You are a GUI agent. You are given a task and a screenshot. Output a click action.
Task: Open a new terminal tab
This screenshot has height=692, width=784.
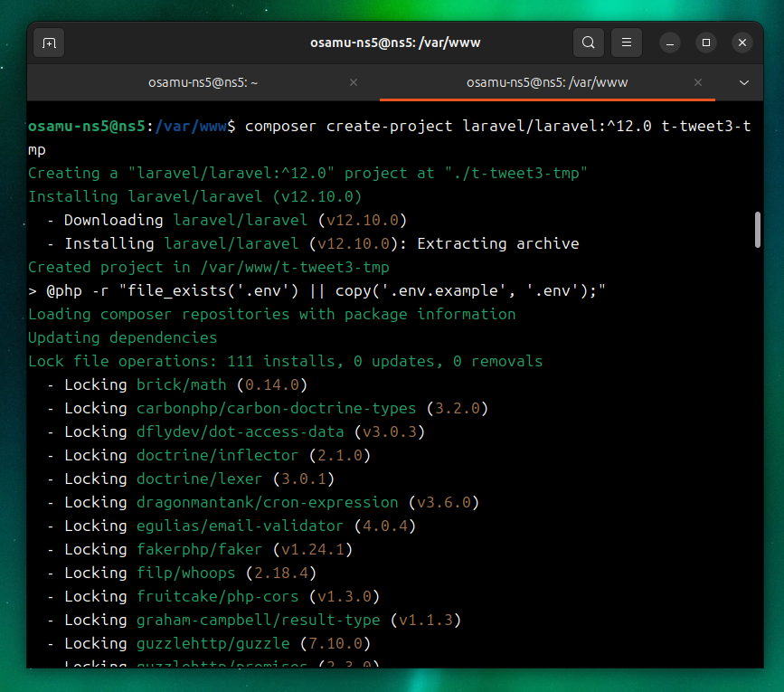pyautogui.click(x=49, y=43)
